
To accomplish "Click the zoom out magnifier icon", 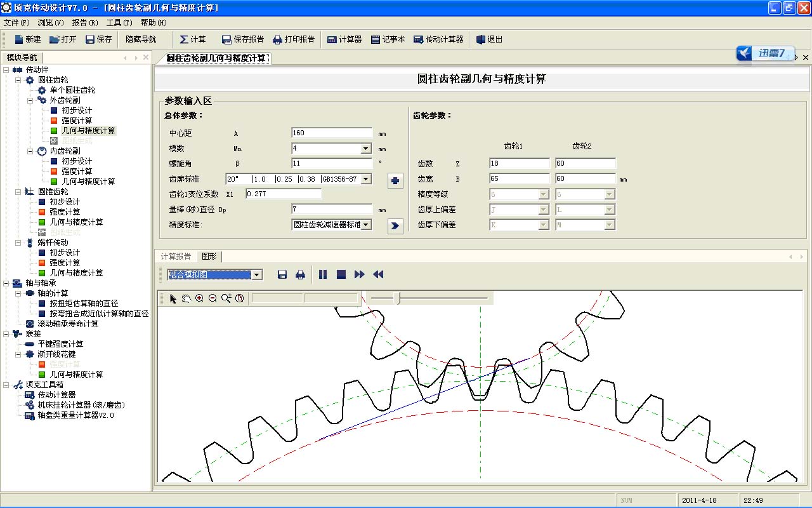I will coord(213,298).
